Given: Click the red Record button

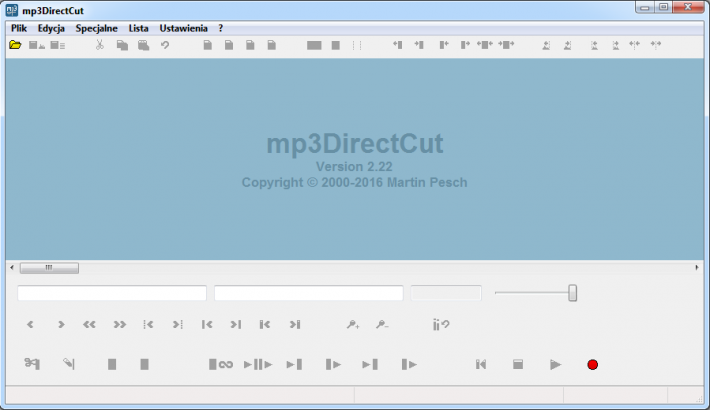Looking at the screenshot, I should (x=592, y=365).
